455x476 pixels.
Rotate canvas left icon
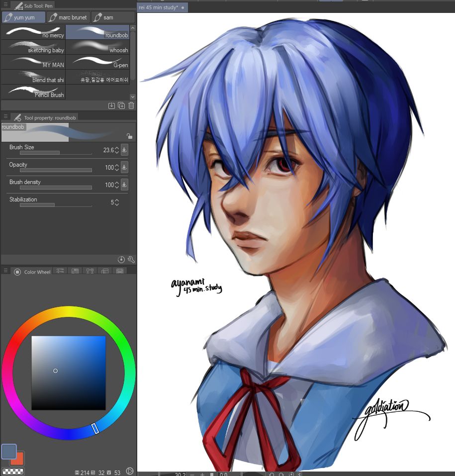pos(272,474)
